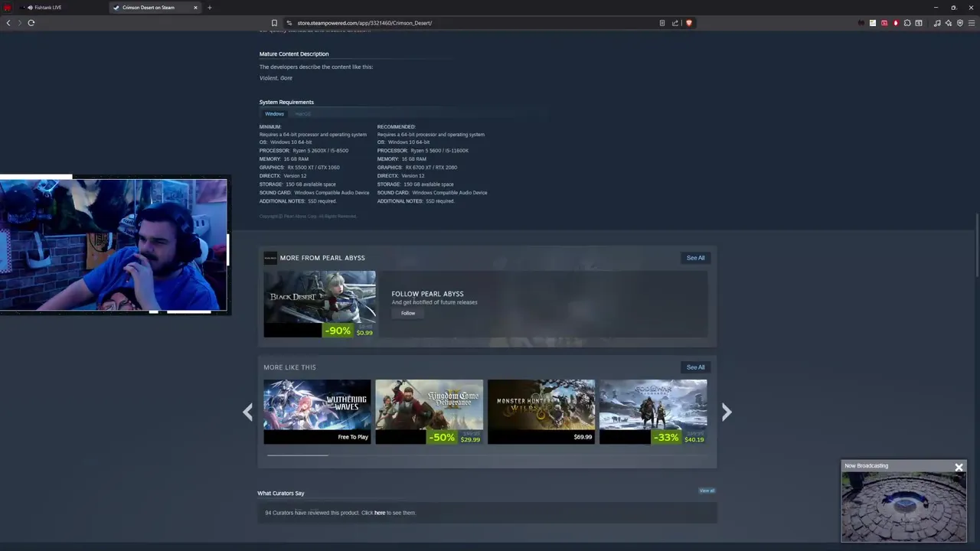Click 'FOLLOW PEARL ABYSS' heading text

[427, 294]
